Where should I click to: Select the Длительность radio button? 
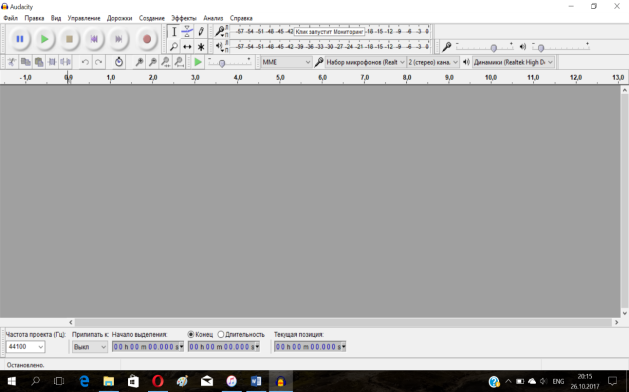point(221,334)
